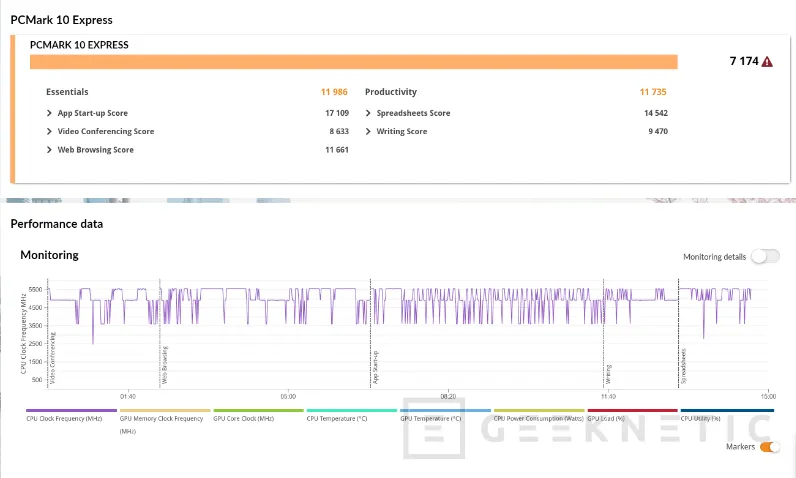Click the PCMARK 10 EXPRESS card title
Viewport: 796px width, 478px height.
tap(79, 45)
